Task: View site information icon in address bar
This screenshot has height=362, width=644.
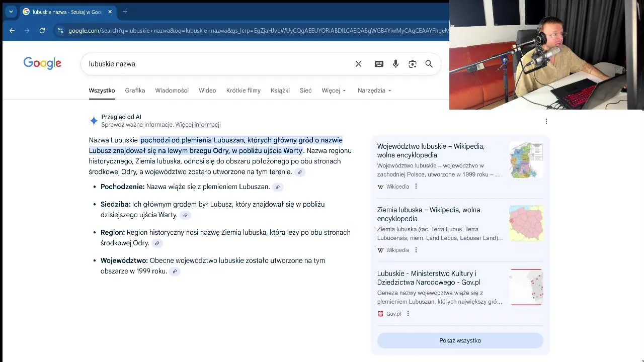Action: coord(60,31)
